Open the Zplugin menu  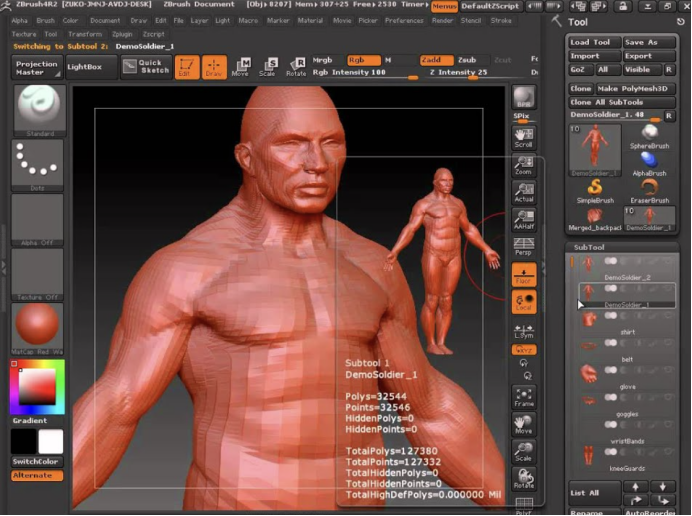point(122,34)
